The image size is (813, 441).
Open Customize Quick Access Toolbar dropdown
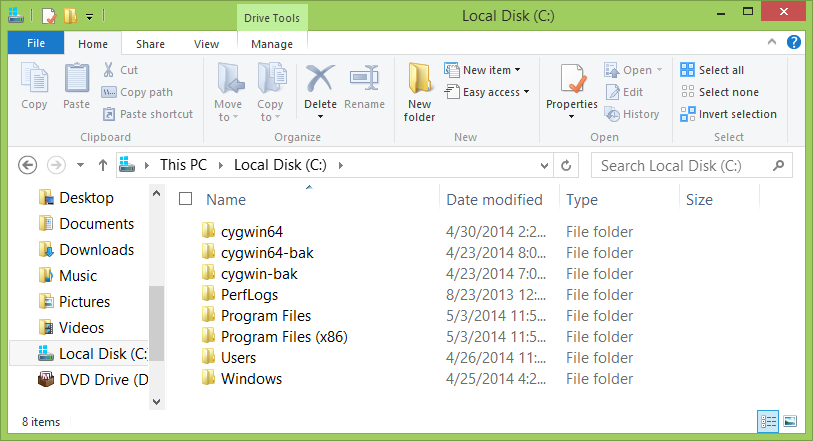90,17
